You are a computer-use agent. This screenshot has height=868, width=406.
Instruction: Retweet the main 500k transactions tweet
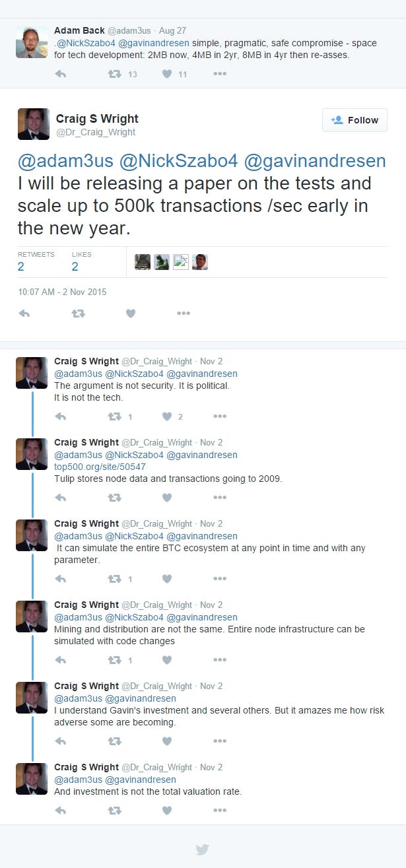pyautogui.click(x=78, y=314)
